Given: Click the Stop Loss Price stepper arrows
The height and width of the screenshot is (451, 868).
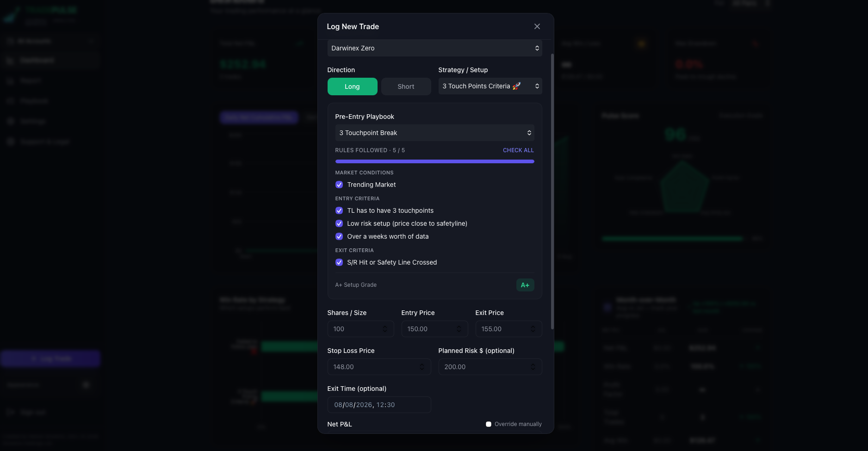Looking at the screenshot, I should tap(422, 367).
